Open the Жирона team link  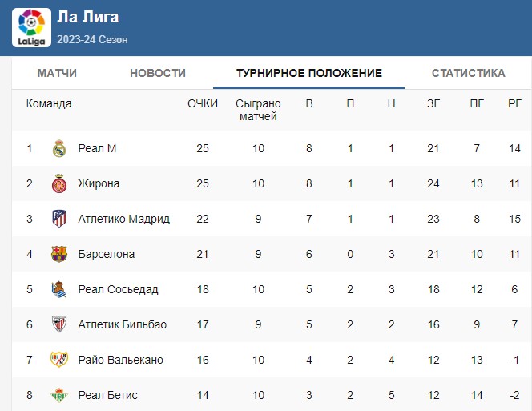pyautogui.click(x=99, y=183)
